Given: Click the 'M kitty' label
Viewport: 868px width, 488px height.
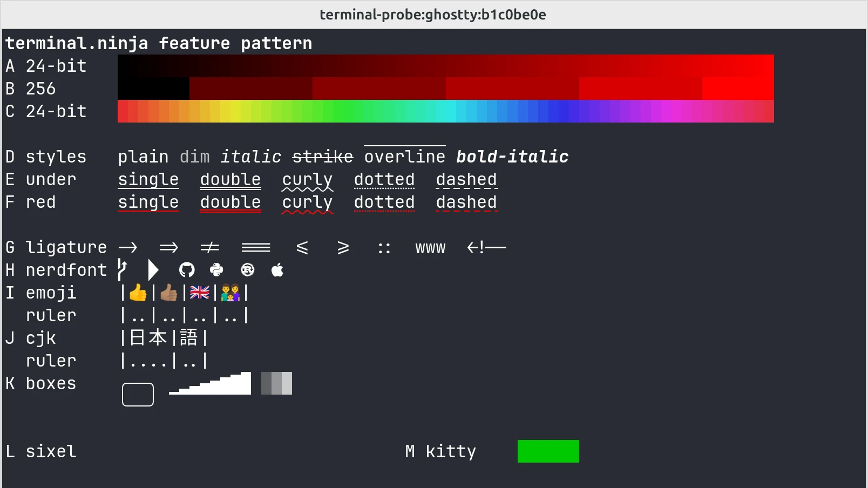Looking at the screenshot, I should pyautogui.click(x=440, y=451).
